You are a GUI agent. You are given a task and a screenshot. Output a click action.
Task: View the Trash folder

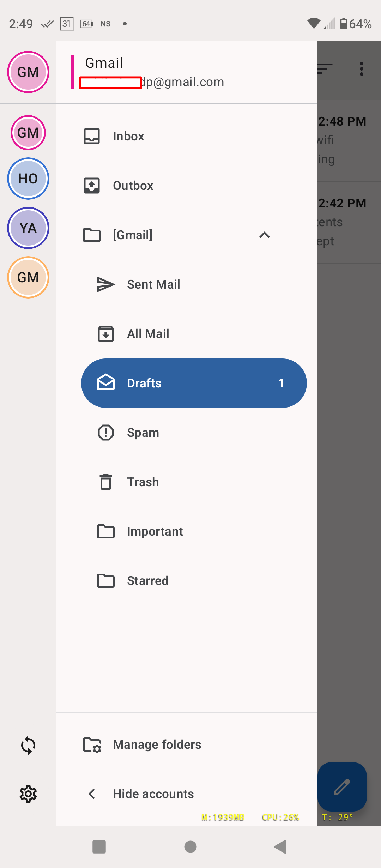click(x=143, y=482)
